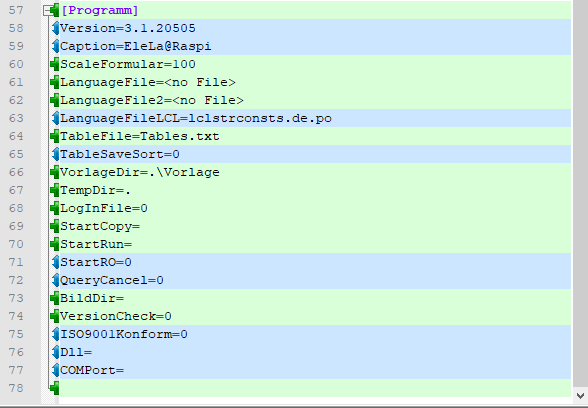The height and width of the screenshot is (408, 588).
Task: Click the StartRO=0 text
Action: click(x=96, y=262)
